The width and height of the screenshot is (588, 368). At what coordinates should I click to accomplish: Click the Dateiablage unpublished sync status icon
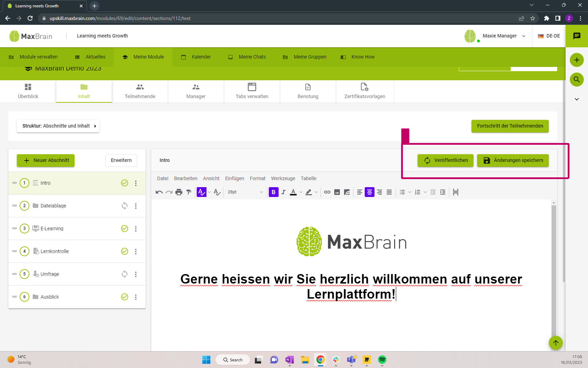point(125,206)
